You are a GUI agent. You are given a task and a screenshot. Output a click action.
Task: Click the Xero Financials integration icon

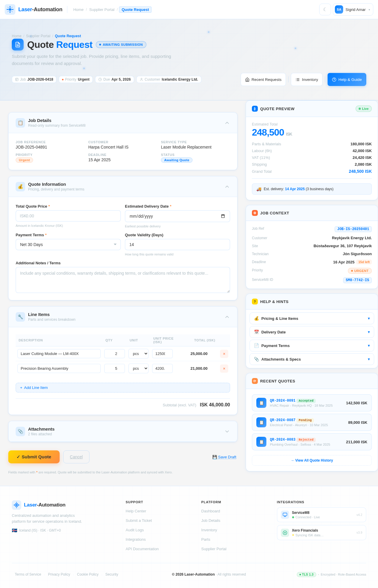(285, 533)
